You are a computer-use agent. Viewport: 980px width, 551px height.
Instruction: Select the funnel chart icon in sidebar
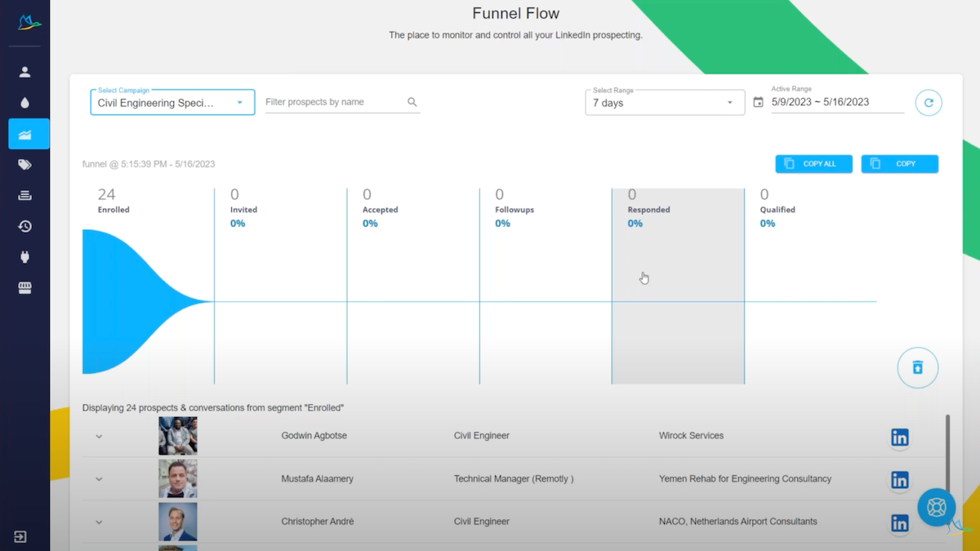25,134
